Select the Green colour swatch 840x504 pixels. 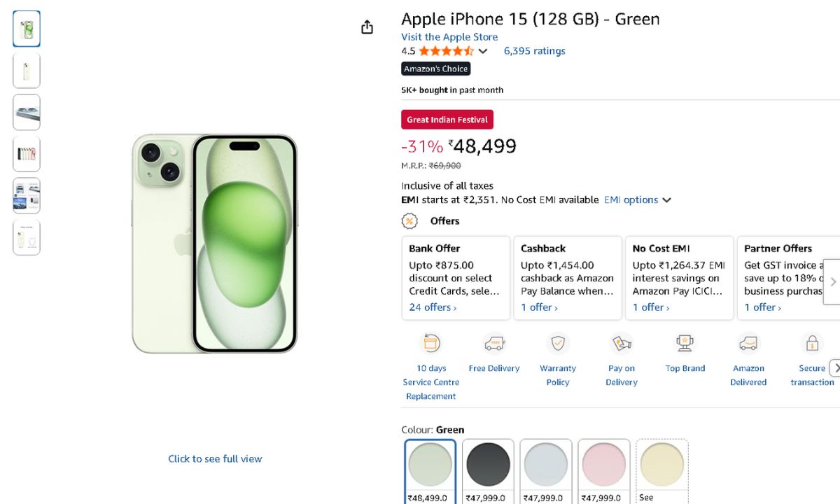pyautogui.click(x=430, y=465)
